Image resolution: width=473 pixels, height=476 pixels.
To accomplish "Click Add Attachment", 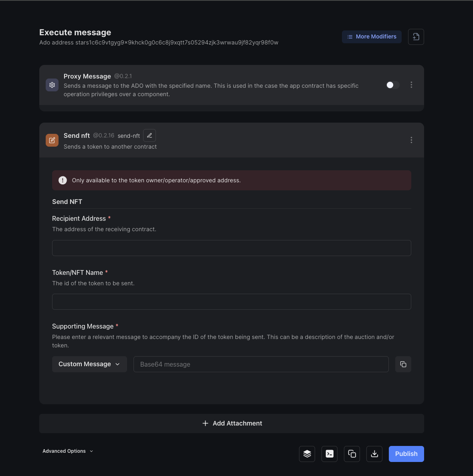I will [232, 424].
